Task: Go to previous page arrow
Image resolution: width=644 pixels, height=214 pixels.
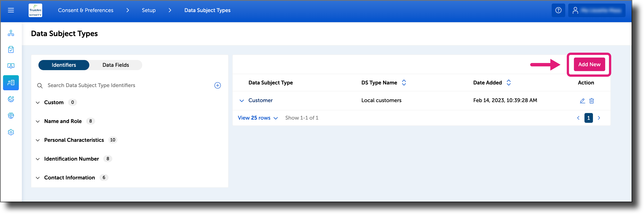Action: (x=578, y=118)
